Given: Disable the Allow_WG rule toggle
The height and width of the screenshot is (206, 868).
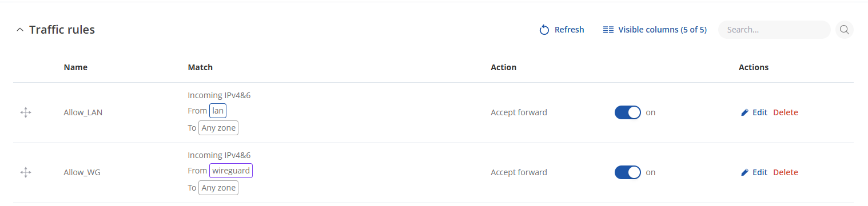Looking at the screenshot, I should [x=628, y=172].
